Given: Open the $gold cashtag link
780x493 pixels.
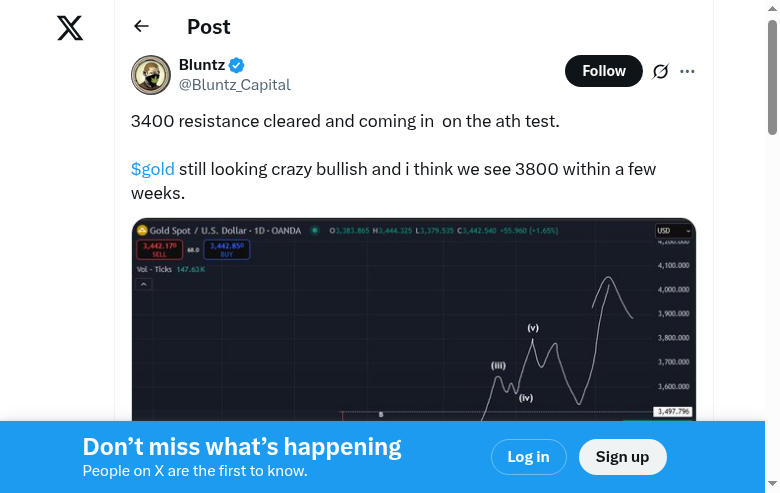Looking at the screenshot, I should (x=153, y=169).
